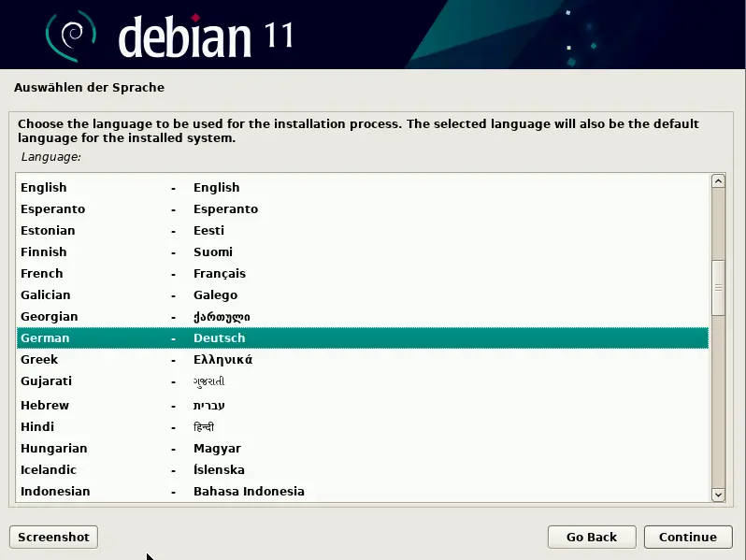The height and width of the screenshot is (560, 746).
Task: Pick Galician - Galego
Action: click(x=363, y=295)
